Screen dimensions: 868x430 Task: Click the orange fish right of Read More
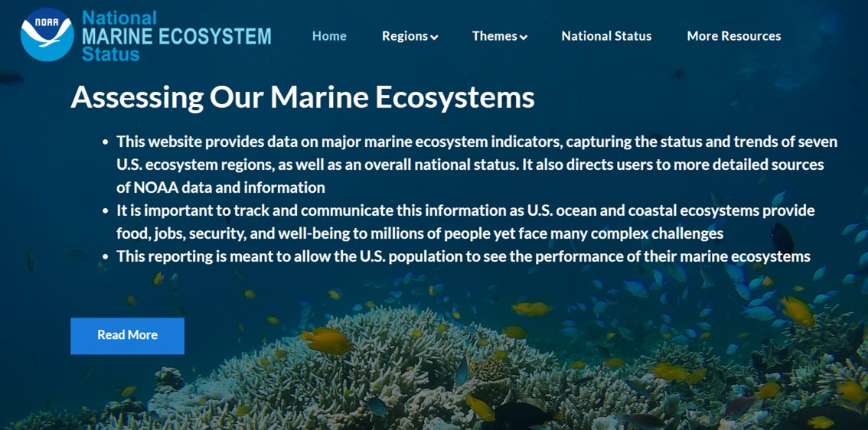click(328, 340)
